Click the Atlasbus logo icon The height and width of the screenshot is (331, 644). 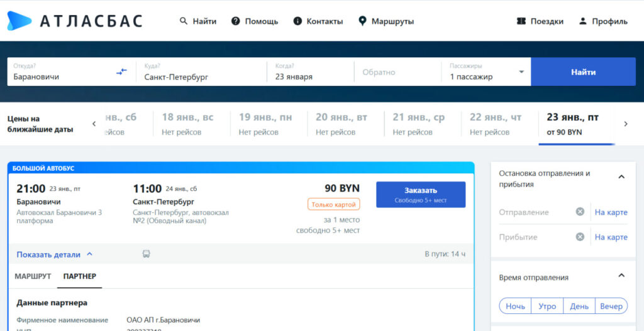pyautogui.click(x=19, y=21)
